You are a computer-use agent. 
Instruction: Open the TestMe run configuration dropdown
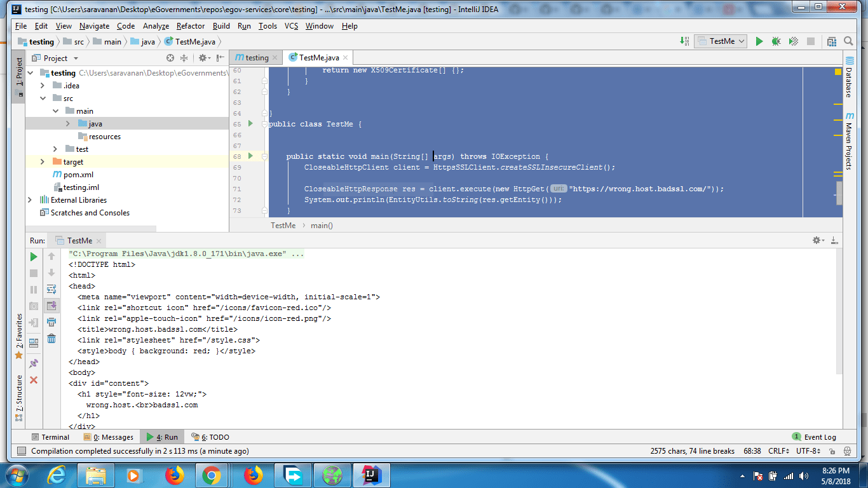pyautogui.click(x=720, y=41)
